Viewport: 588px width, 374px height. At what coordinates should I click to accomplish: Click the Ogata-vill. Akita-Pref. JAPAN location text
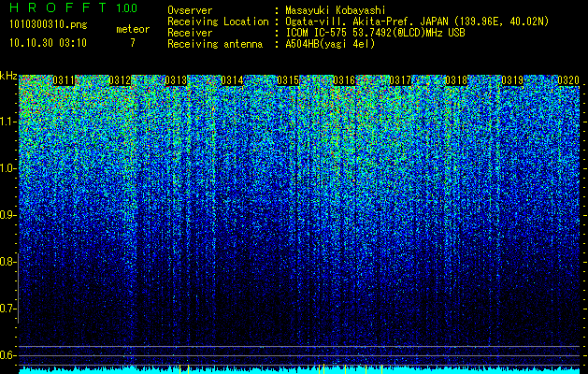click(x=417, y=22)
